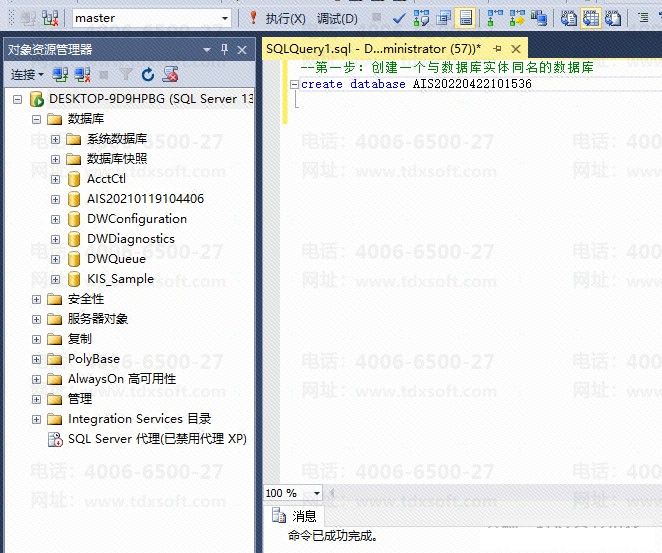This screenshot has width=662, height=553.
Task: Collapse the 数据库 folder
Action: point(37,119)
